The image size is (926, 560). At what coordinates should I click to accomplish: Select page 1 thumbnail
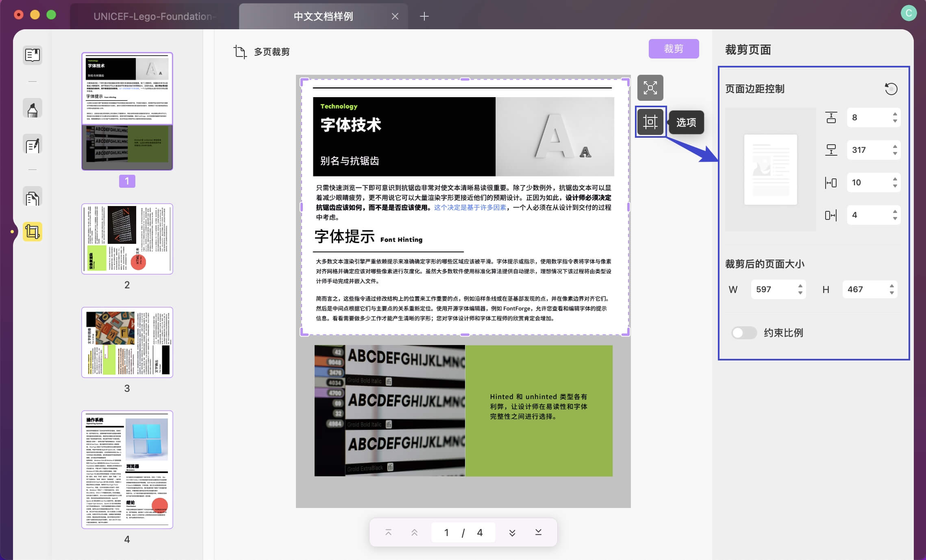[127, 111]
